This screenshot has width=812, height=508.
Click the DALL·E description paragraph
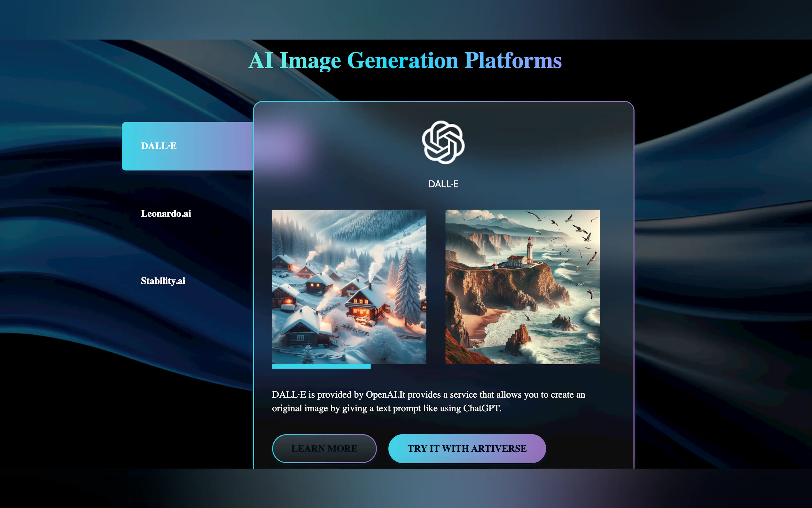point(428,401)
